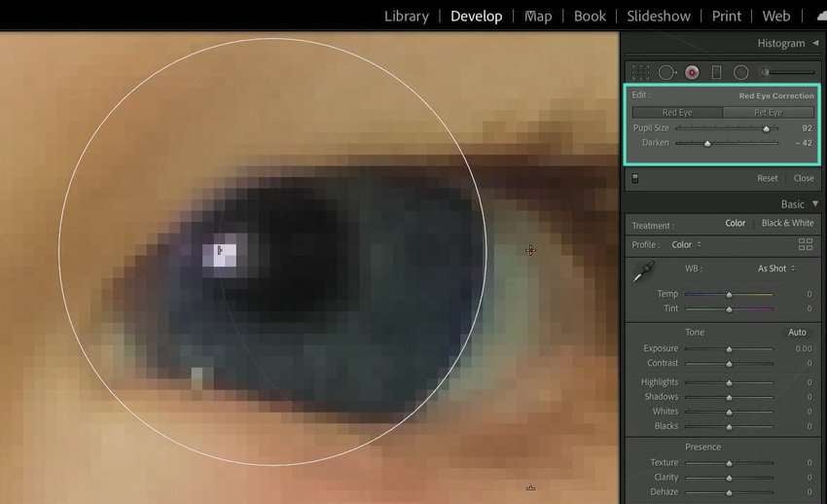Switch correction mode to Pet Eye
This screenshot has width=827, height=504.
point(769,112)
